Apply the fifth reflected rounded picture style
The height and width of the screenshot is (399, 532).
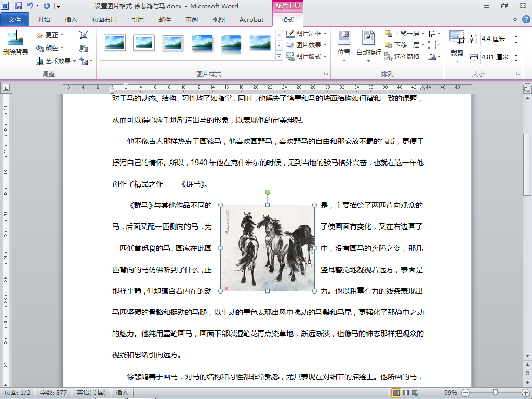click(231, 43)
